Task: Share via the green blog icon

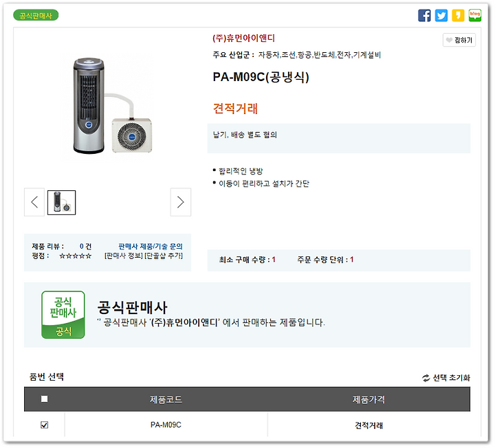Action: point(475,15)
